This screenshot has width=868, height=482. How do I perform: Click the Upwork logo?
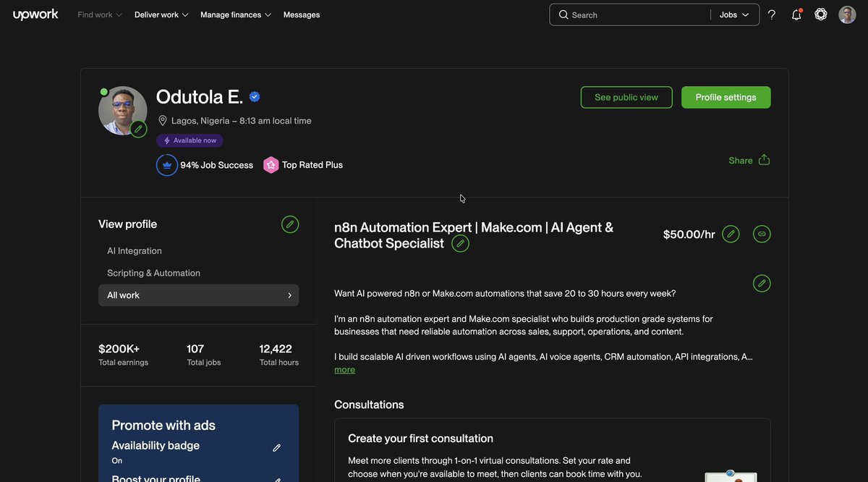click(x=35, y=14)
